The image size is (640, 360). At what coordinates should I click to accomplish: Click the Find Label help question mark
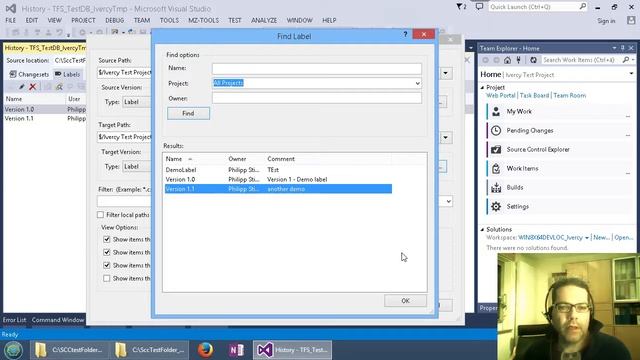pos(405,34)
